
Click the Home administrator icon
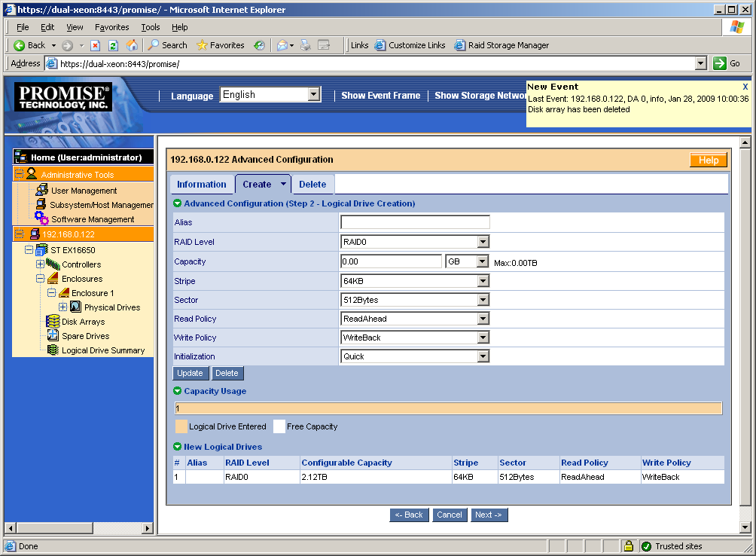pos(20,157)
